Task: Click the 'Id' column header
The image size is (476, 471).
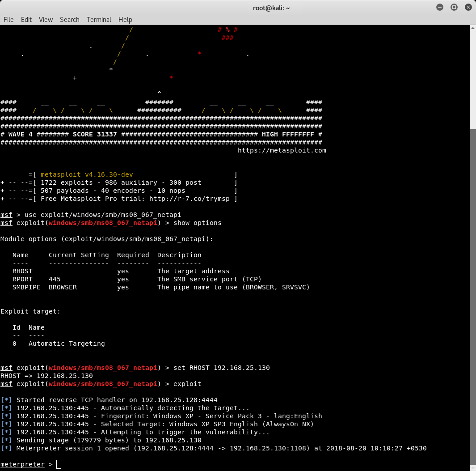Action: 17,327
